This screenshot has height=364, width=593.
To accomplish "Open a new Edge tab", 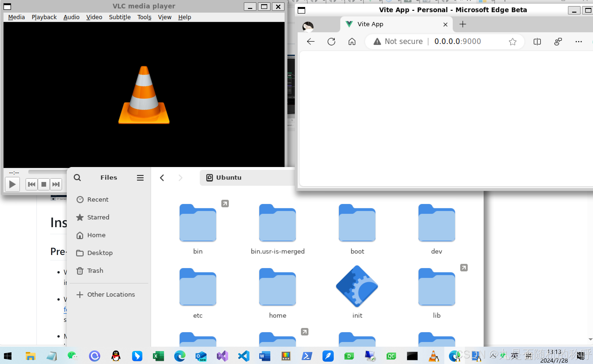I will 463,24.
